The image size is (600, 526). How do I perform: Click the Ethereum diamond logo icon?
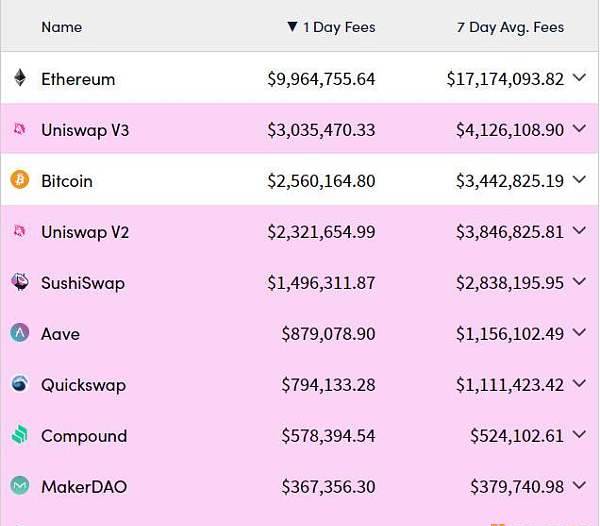click(20, 78)
